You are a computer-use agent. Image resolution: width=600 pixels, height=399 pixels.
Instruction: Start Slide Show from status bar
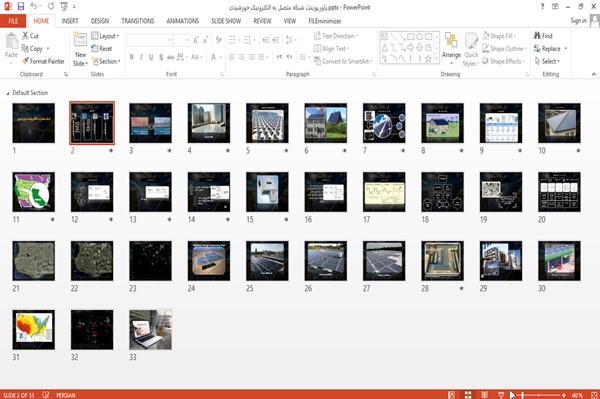coord(501,395)
